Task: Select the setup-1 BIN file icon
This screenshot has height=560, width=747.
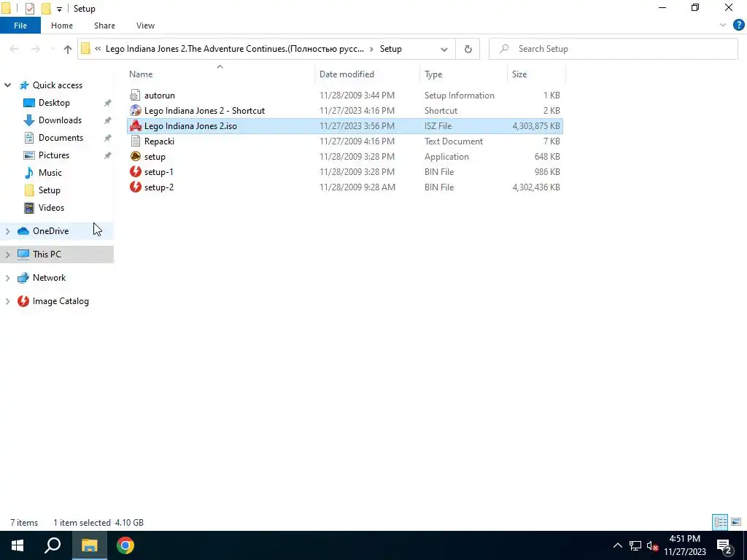Action: [135, 171]
